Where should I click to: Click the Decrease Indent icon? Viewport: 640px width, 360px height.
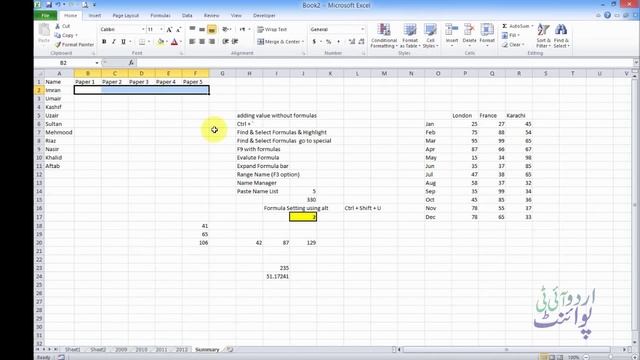coord(225,42)
